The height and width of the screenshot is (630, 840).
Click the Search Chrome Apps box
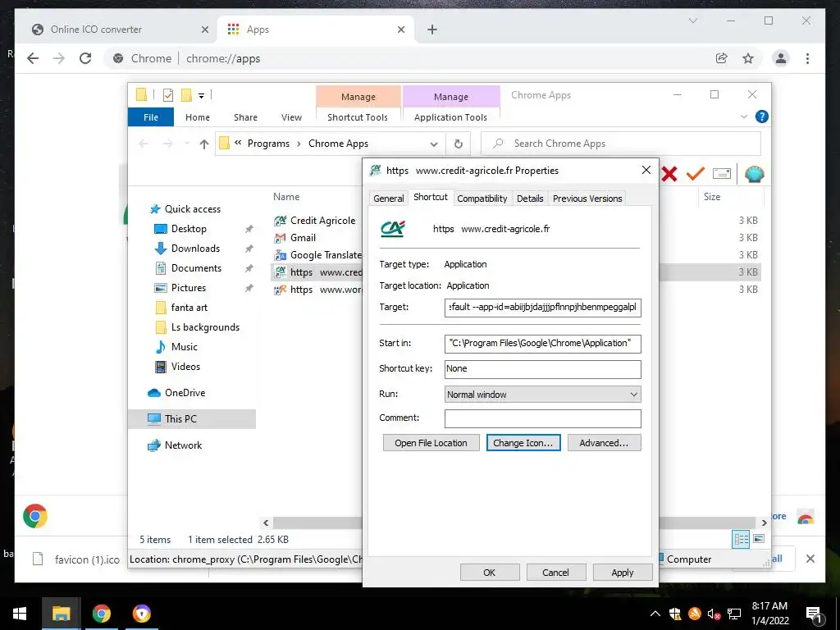621,144
